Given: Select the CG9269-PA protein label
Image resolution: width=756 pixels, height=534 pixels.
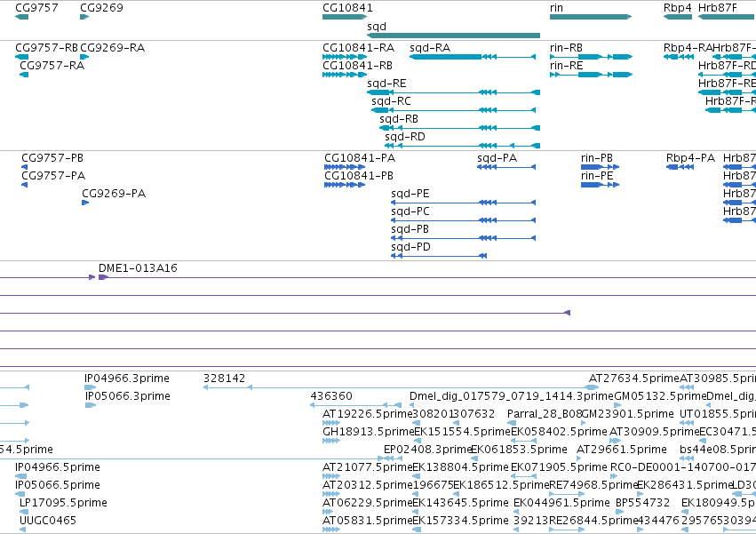Looking at the screenshot, I should click(x=114, y=194).
